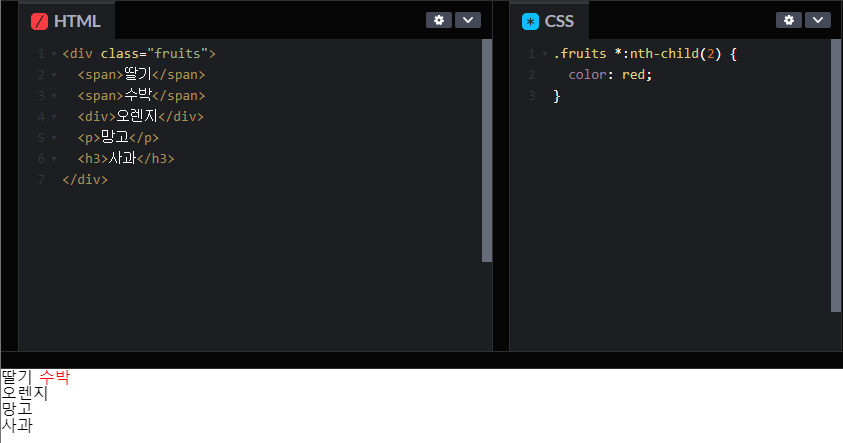This screenshot has height=443, width=843.
Task: Collapse HTML line 1 fold arrow
Action: (54, 54)
